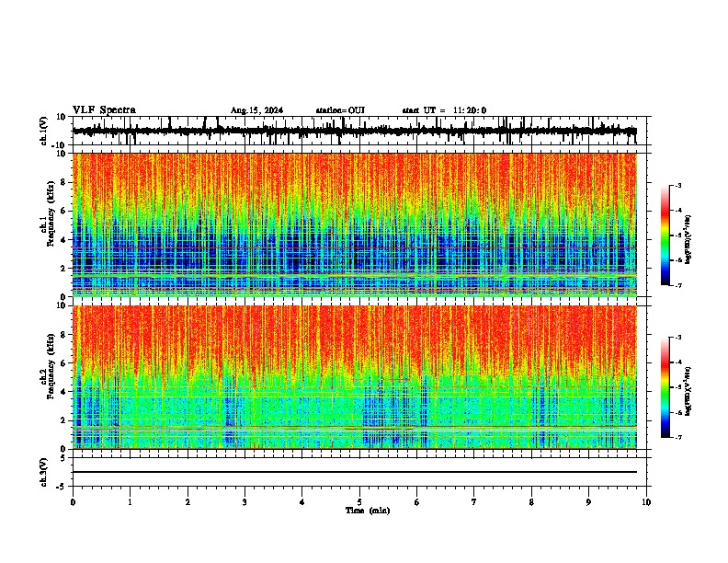Click inside the ch.2 frequency spectrogram
Image resolution: width=728 pixels, height=563 pixels.
pos(355,377)
